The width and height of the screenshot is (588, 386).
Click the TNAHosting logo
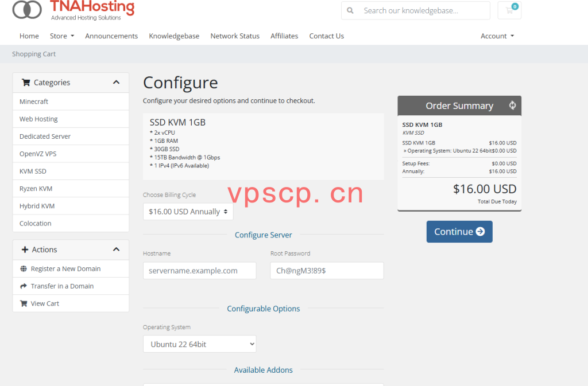point(73,10)
